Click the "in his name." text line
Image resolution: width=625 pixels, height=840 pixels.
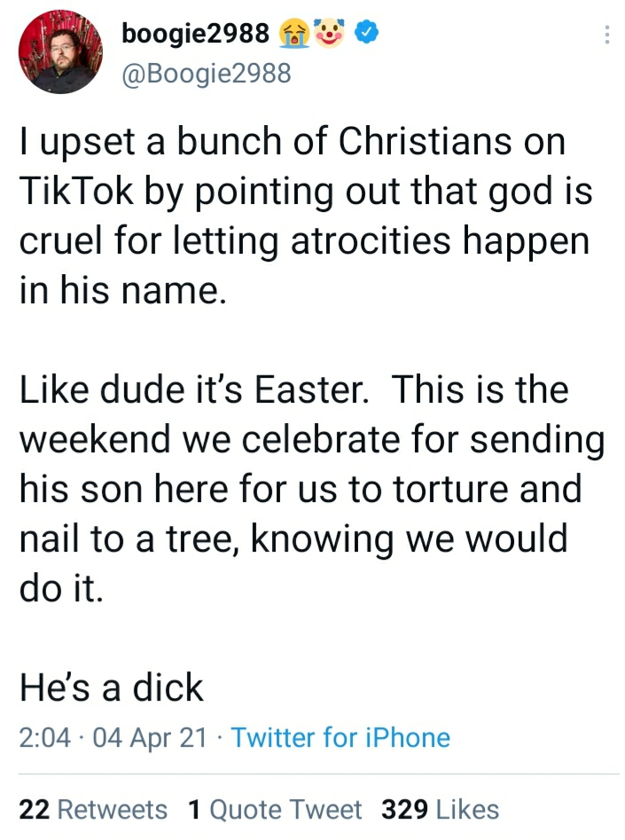point(118,290)
